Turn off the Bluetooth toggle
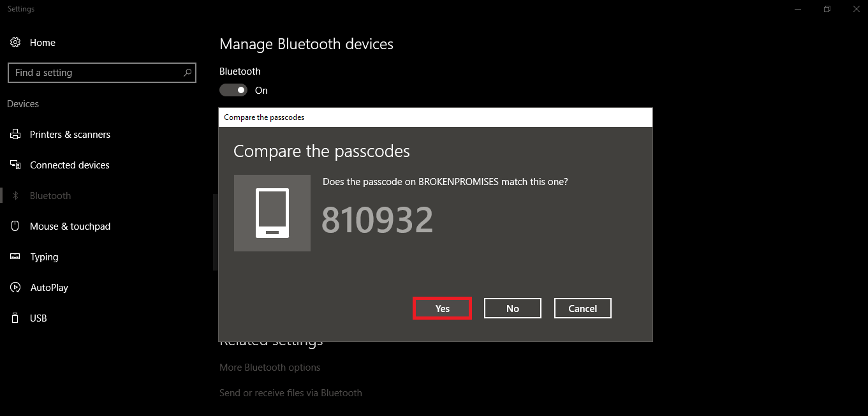Screen dimensions: 868x416 (x=233, y=89)
